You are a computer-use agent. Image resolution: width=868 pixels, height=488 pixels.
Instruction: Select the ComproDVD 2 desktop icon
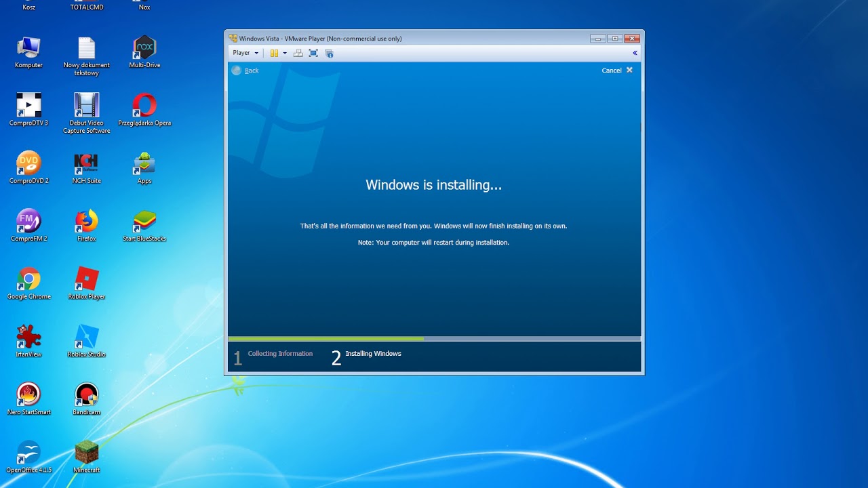pyautogui.click(x=28, y=168)
